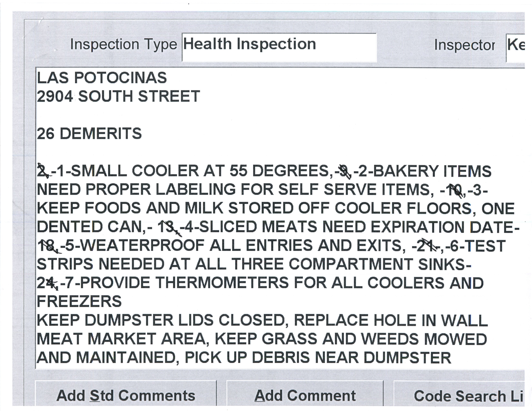Click the Inspector label
This screenshot has width=532, height=411.
(464, 45)
